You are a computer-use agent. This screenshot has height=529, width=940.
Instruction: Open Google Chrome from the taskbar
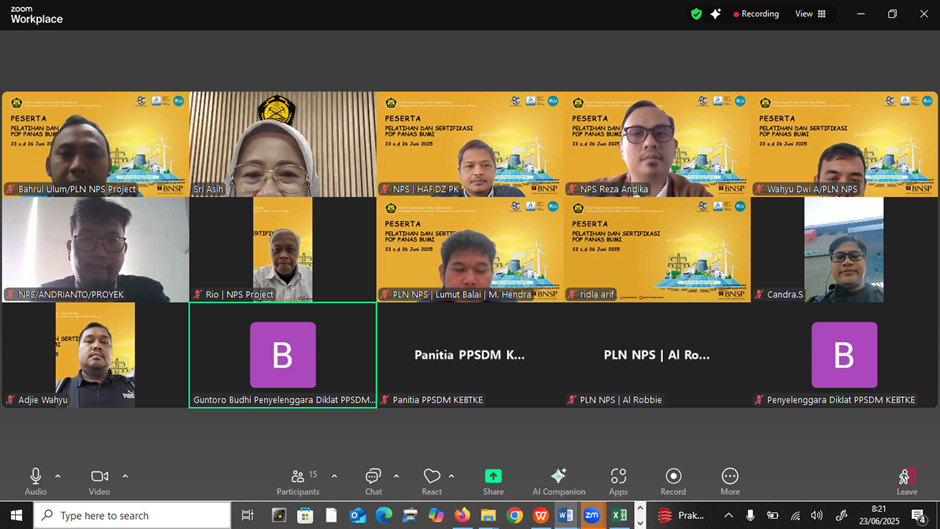point(514,515)
